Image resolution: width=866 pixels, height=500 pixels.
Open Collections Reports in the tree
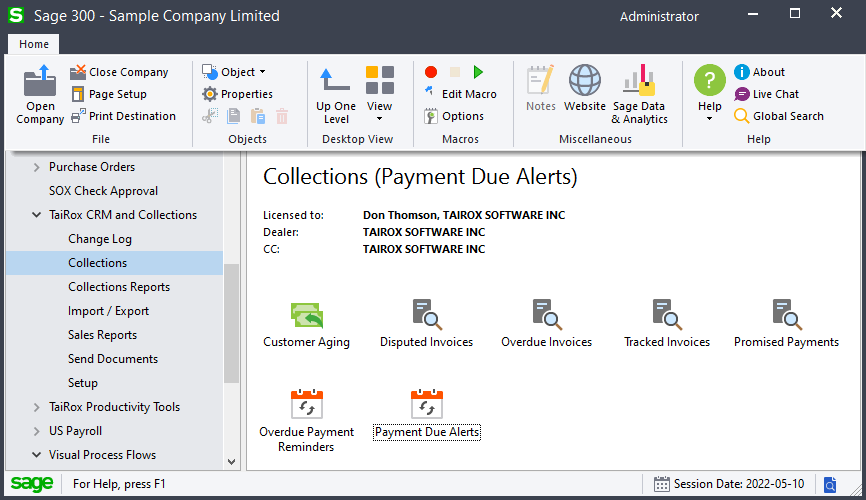tap(119, 287)
